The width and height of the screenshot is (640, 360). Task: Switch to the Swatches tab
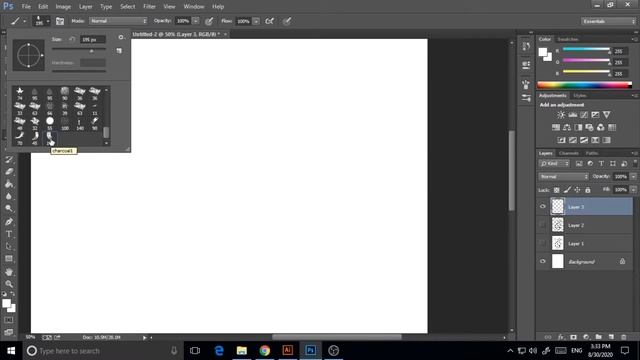pyautogui.click(x=568, y=39)
